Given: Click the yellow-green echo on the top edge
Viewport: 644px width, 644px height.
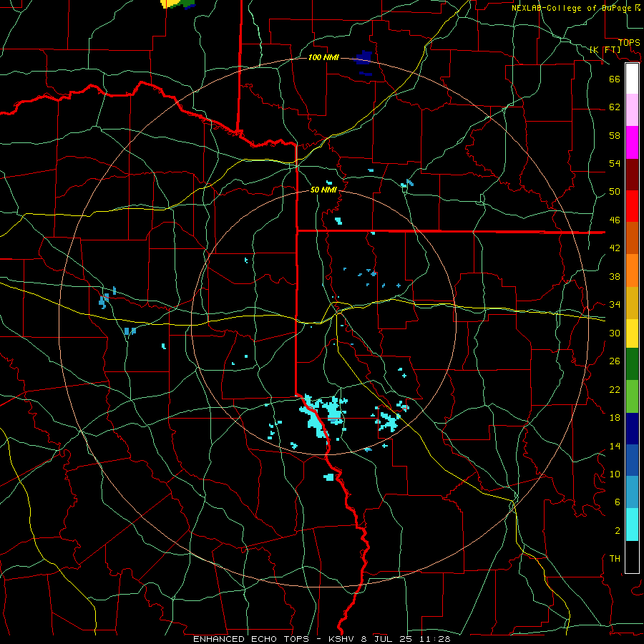Looking at the screenshot, I should [177, 4].
